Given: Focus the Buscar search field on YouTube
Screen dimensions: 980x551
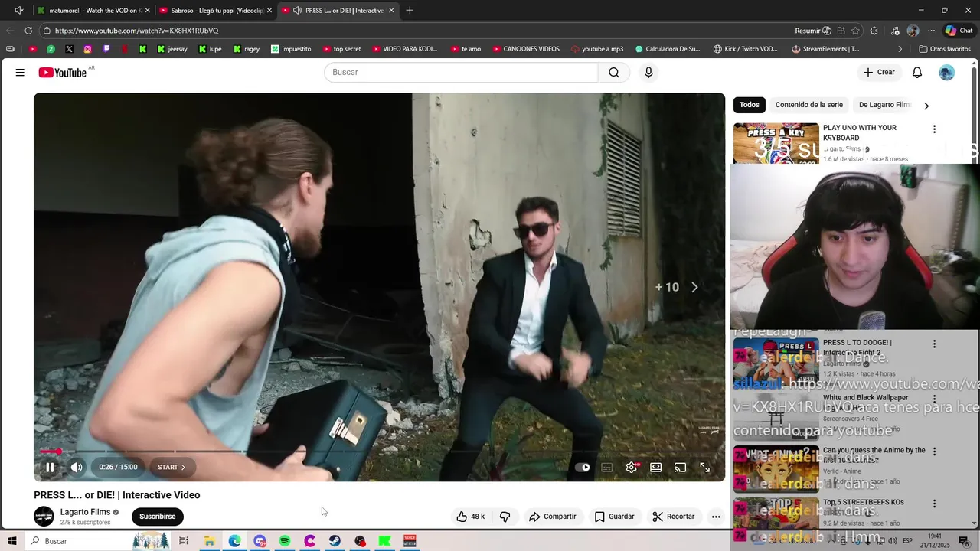Looking at the screenshot, I should click(461, 72).
